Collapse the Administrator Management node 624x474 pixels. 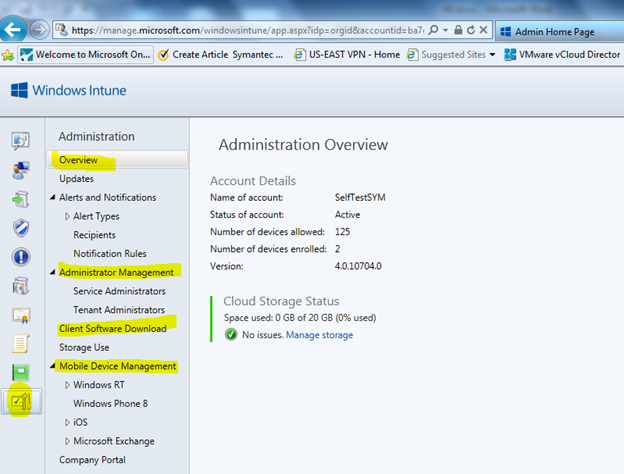click(x=53, y=272)
